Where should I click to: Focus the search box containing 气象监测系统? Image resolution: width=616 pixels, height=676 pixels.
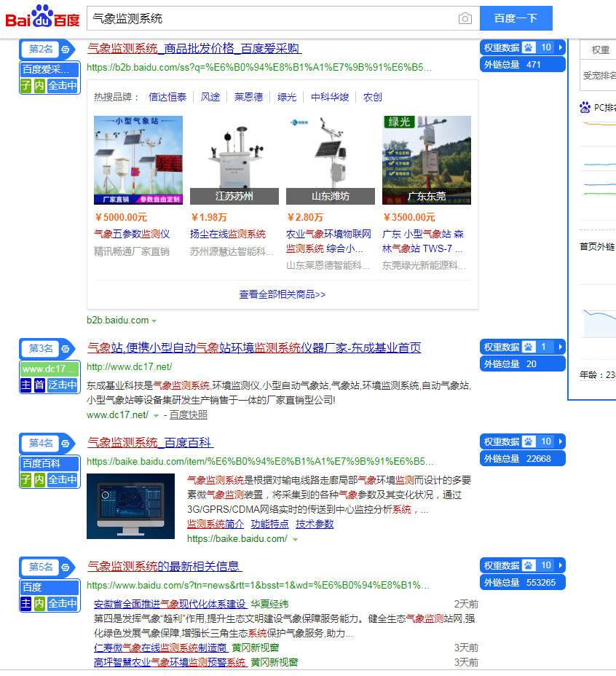click(272, 18)
